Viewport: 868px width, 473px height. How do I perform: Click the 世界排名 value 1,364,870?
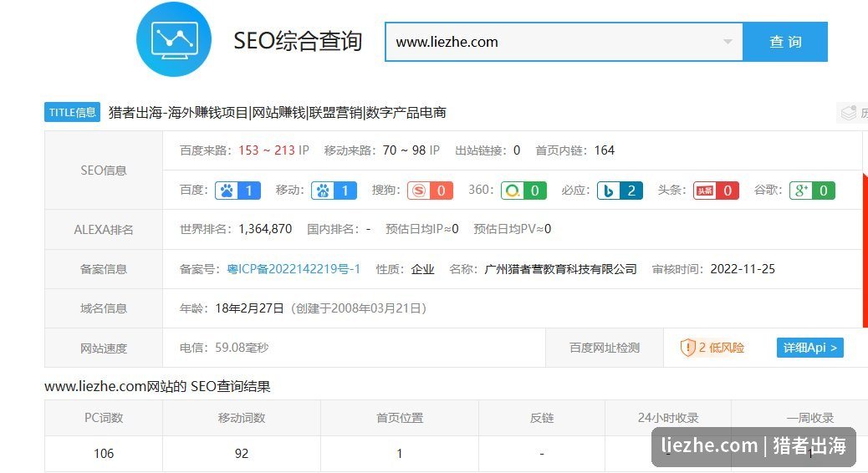coord(265,229)
